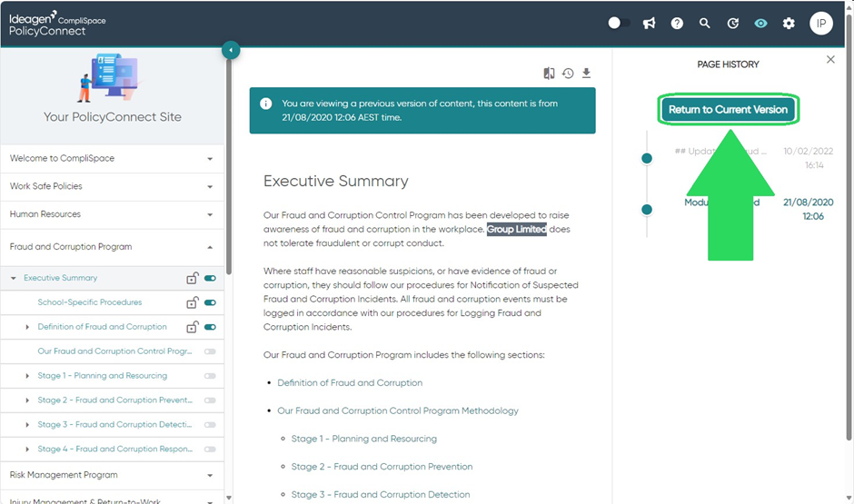Disable the Executive Summary toggle switch
854x504 pixels.
pyautogui.click(x=210, y=278)
